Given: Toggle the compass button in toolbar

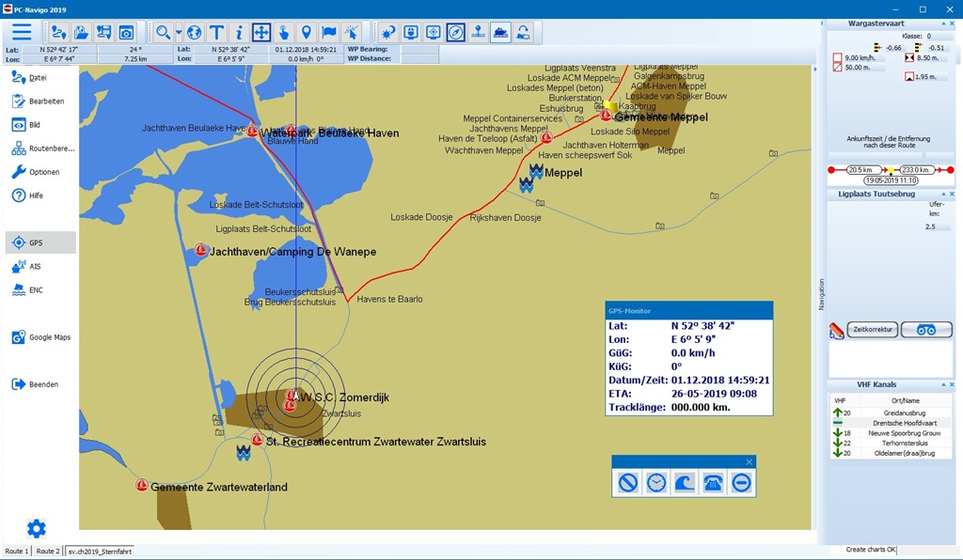Looking at the screenshot, I should pyautogui.click(x=456, y=33).
